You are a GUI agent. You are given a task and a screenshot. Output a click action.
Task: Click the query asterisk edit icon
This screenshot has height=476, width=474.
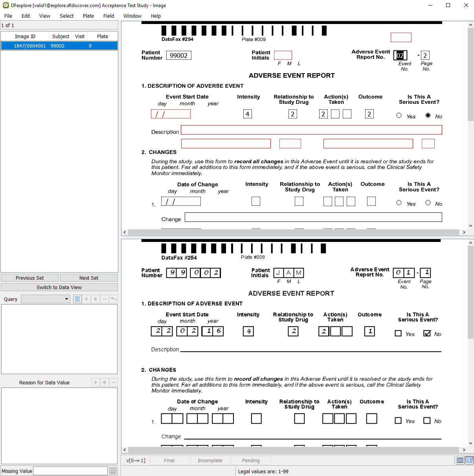coord(96,299)
